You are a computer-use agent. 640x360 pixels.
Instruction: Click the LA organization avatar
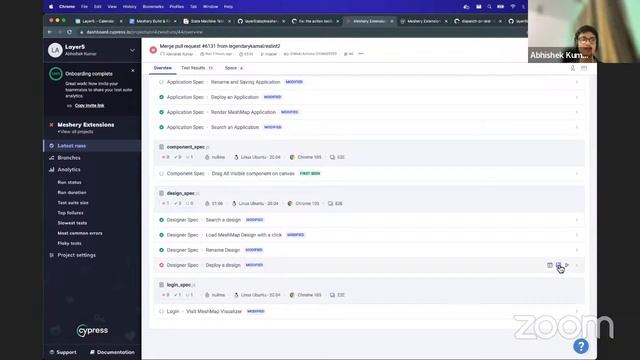coord(55,50)
